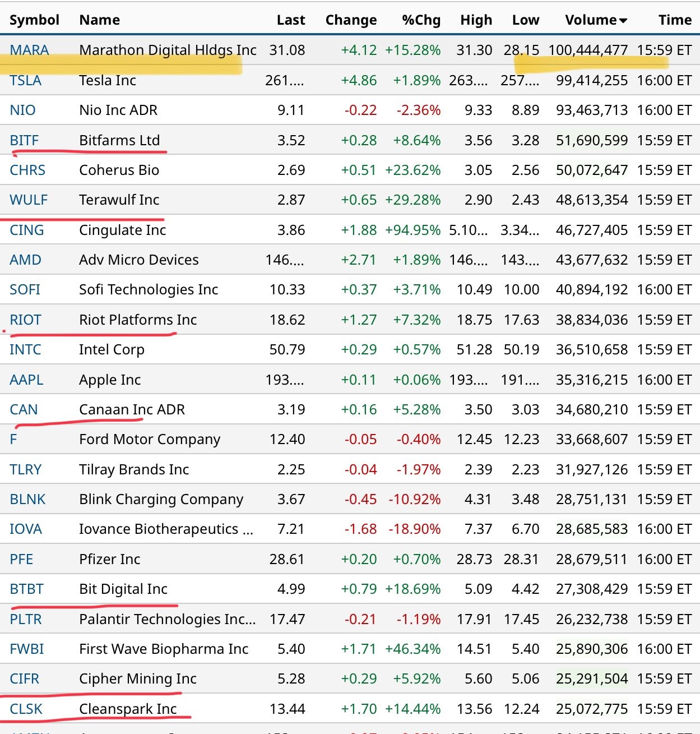This screenshot has height=734, width=700.
Task: Click the BTBT symbol link
Action: (x=26, y=589)
